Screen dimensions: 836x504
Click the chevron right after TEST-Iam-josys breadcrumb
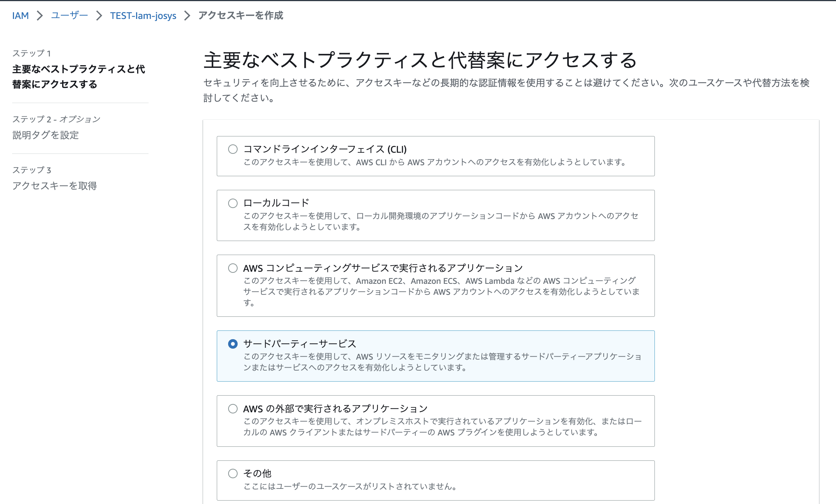pyautogui.click(x=187, y=16)
